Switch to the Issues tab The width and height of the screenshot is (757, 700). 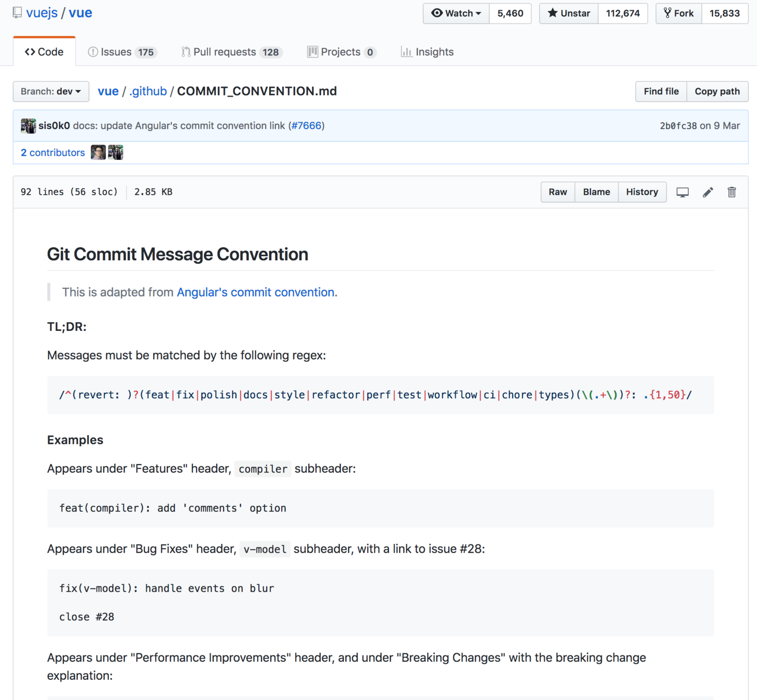[122, 52]
